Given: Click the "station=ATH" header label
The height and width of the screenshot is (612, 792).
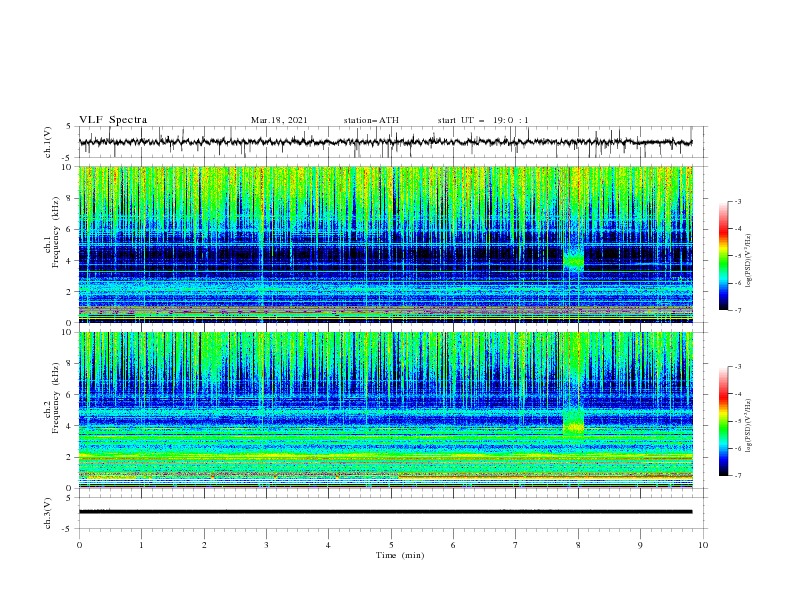Looking at the screenshot, I should pos(371,120).
